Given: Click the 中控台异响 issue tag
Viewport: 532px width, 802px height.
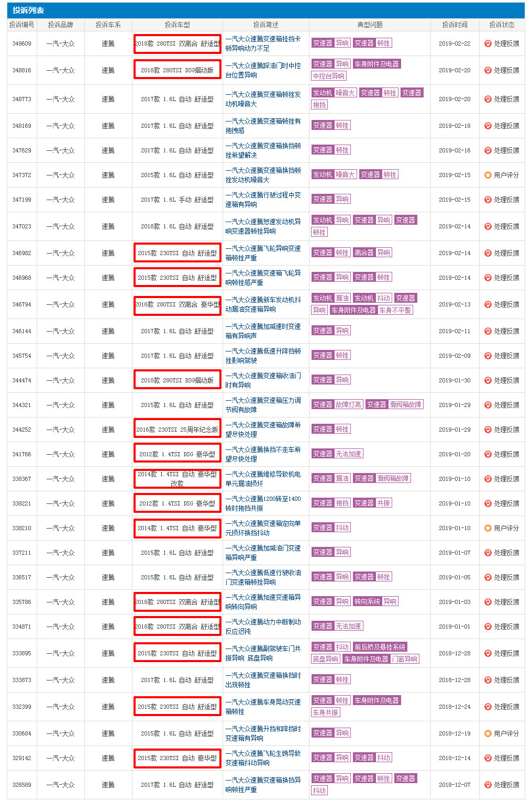Looking at the screenshot, I should (328, 76).
